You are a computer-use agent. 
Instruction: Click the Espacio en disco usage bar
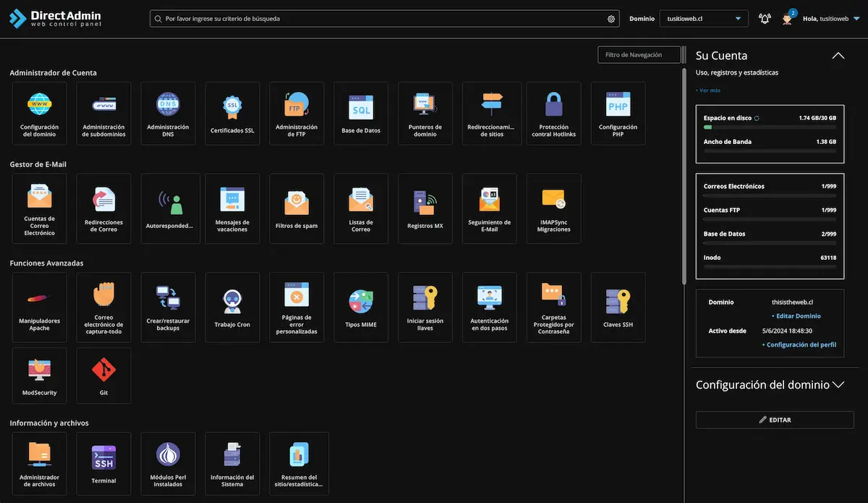tap(770, 127)
